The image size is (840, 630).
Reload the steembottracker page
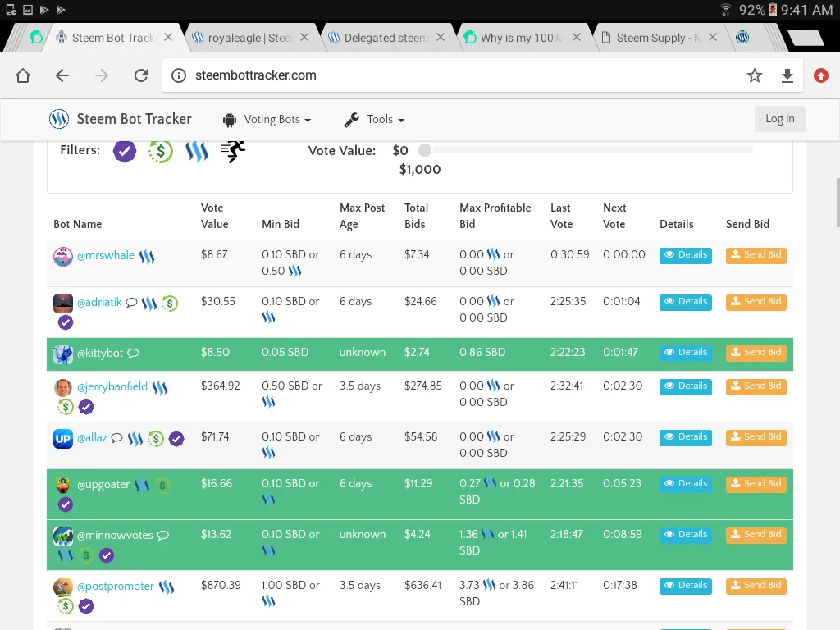coord(141,75)
